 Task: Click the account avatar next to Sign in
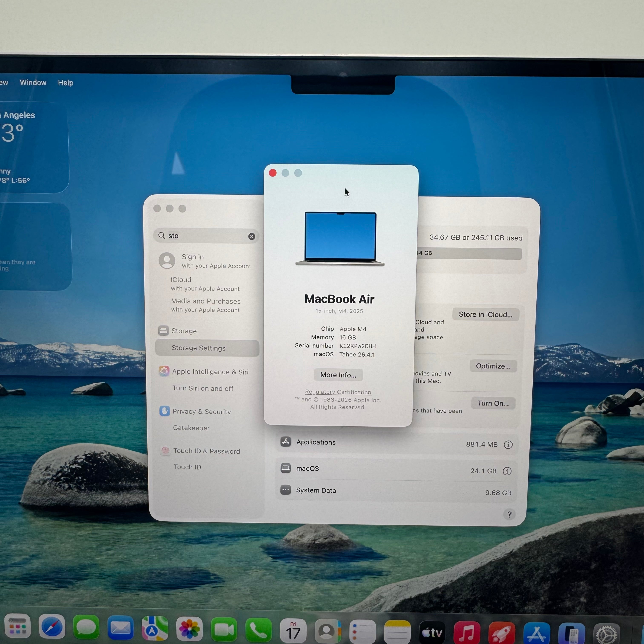pos(167,261)
